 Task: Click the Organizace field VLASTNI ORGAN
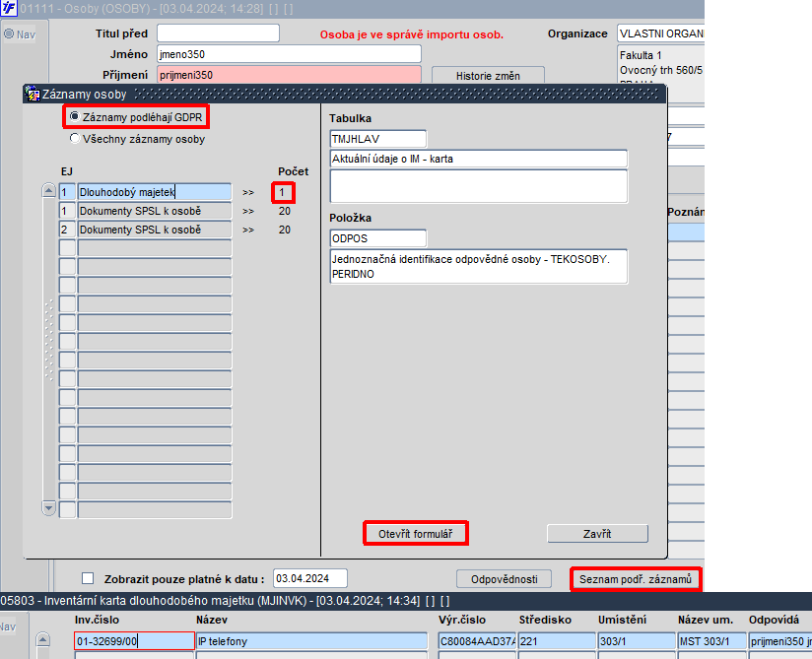[x=661, y=33]
